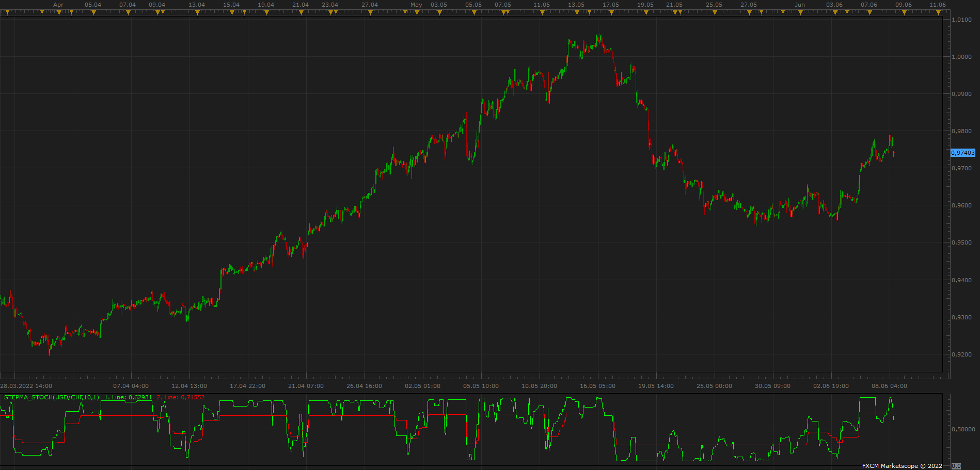
Task: Click the orange marker beneath the 05.05 date
Action: [474, 12]
